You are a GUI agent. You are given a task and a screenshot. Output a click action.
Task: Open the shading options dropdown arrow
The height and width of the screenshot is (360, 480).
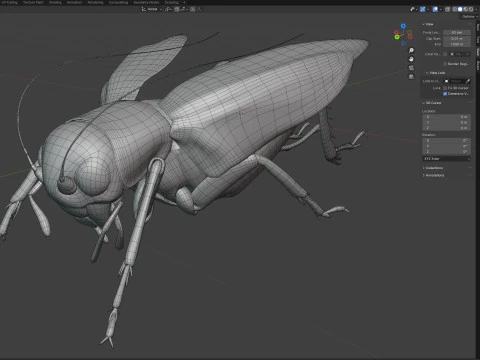[475, 9]
